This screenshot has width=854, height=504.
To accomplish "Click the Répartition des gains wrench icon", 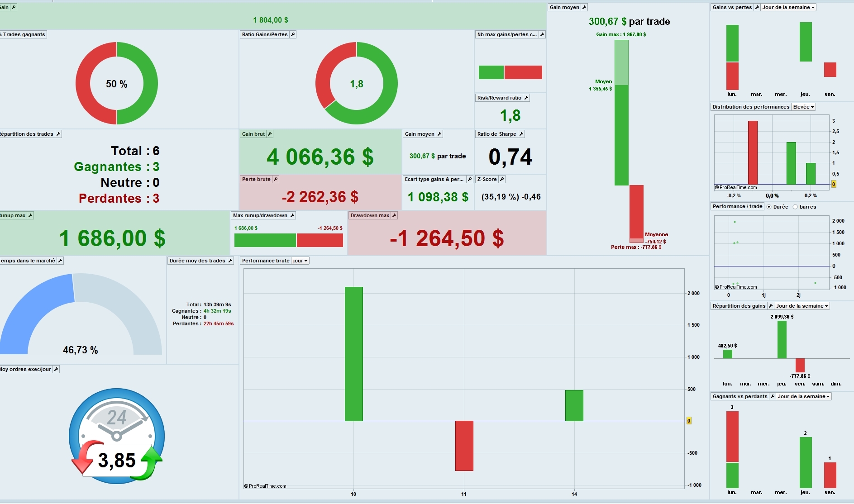I will point(771,306).
